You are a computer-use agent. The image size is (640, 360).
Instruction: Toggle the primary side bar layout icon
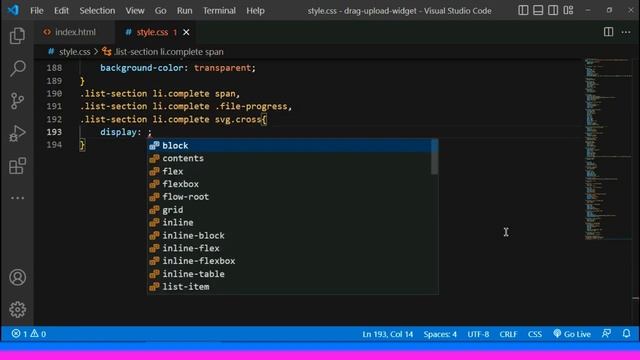523,10
